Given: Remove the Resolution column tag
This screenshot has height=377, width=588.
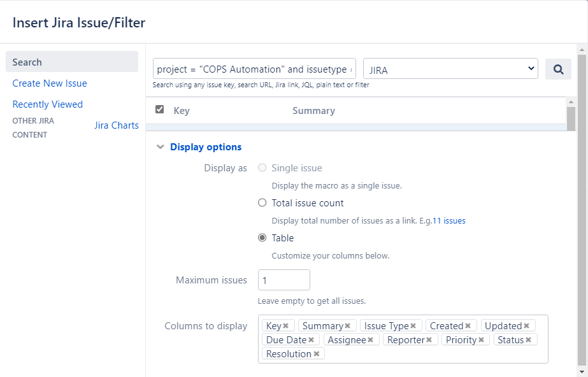Looking at the screenshot, I should [x=317, y=354].
